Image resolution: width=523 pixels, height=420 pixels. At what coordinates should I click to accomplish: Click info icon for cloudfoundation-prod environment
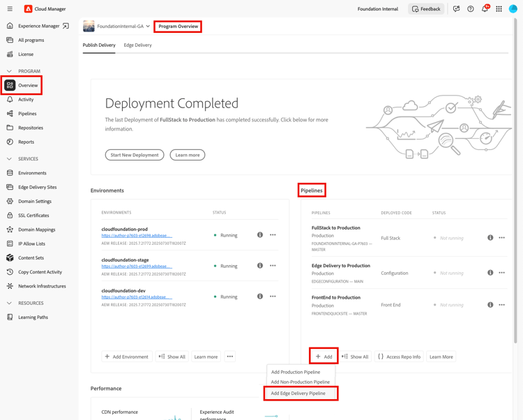[x=260, y=235]
